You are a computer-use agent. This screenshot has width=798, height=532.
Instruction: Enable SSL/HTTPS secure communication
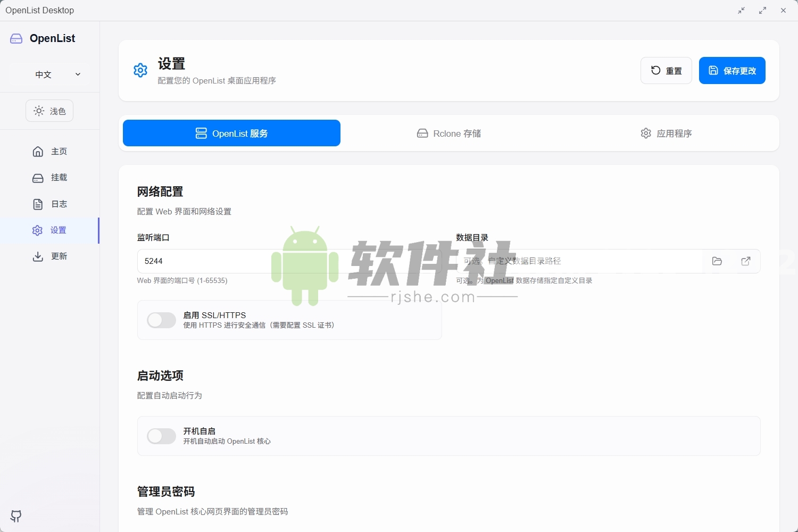[161, 320]
